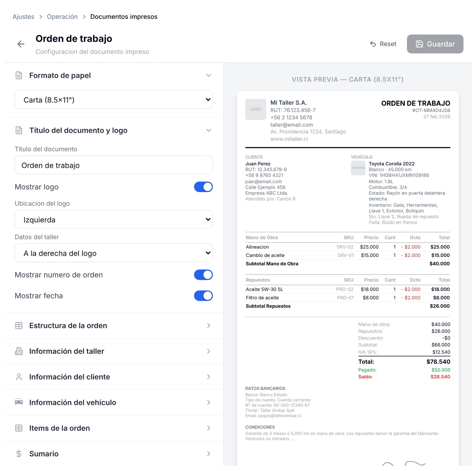This screenshot has width=476, height=471.
Task: Click the Documentos impresos breadcrumb
Action: click(x=124, y=17)
